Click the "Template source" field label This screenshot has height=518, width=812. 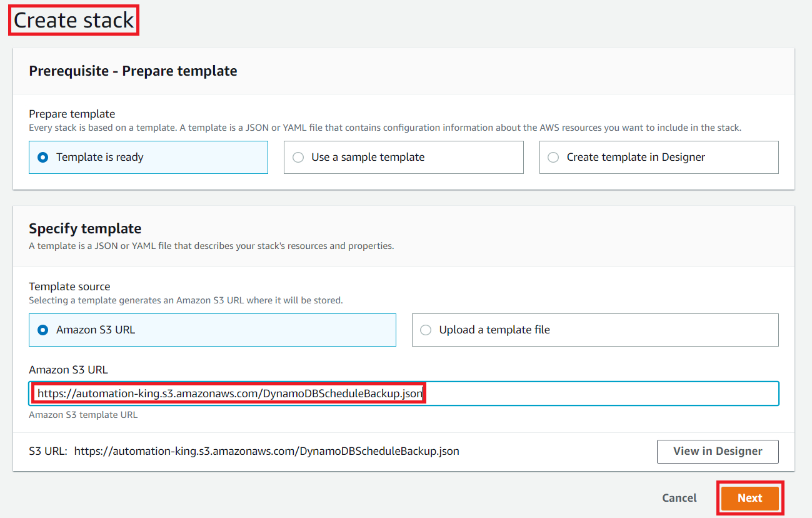coord(69,287)
